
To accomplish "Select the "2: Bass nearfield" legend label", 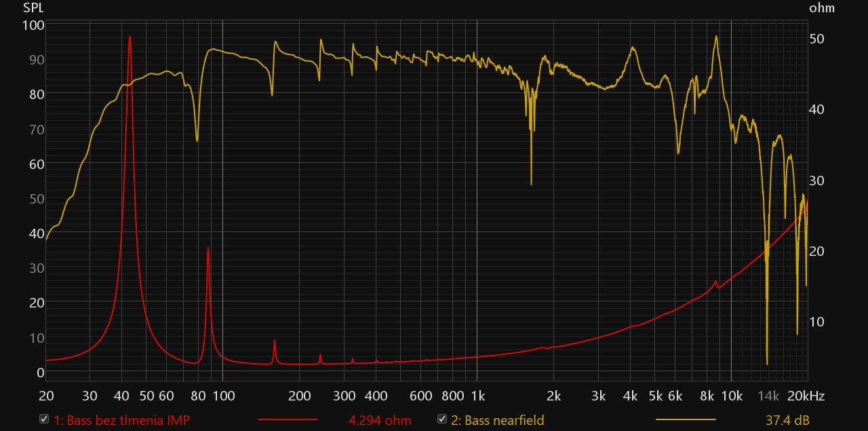I will point(498,420).
